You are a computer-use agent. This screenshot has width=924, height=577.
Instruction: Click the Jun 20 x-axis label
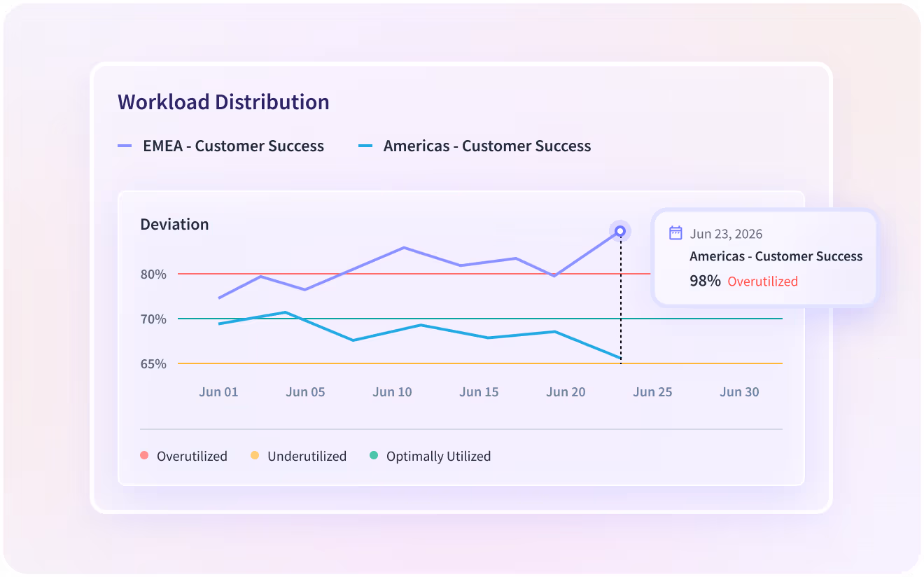566,392
